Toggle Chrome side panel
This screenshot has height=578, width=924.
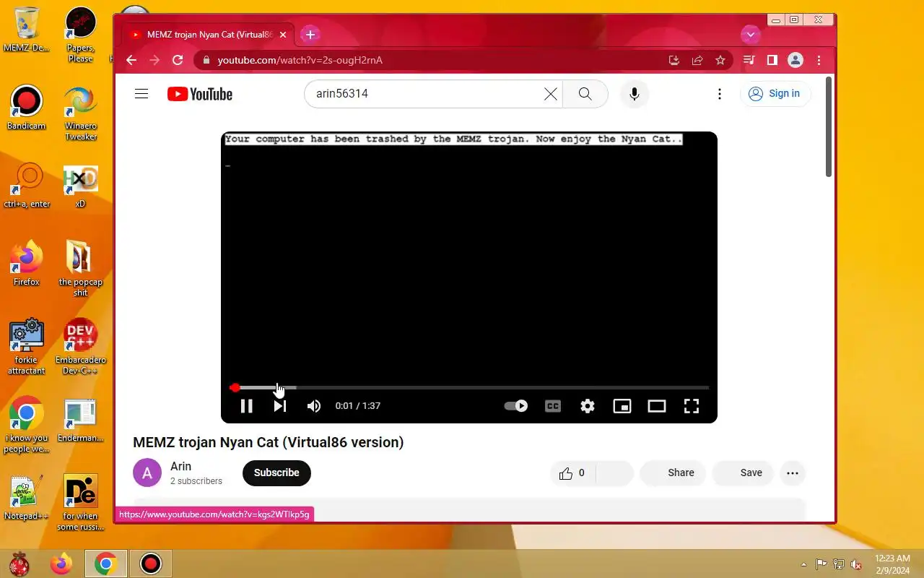772,60
